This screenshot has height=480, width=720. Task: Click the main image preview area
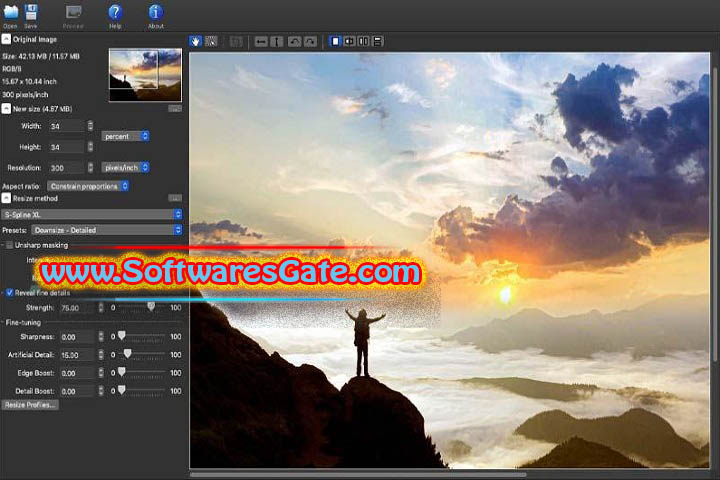tap(450, 260)
